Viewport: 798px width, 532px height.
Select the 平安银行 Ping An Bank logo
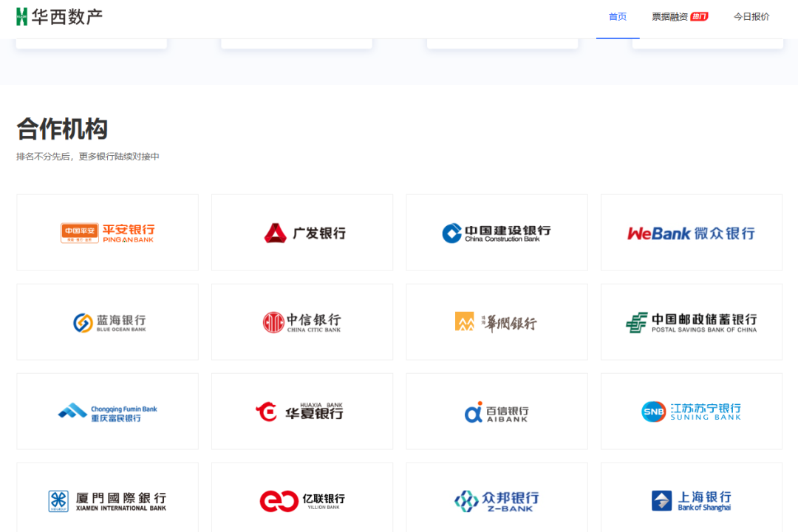(108, 233)
